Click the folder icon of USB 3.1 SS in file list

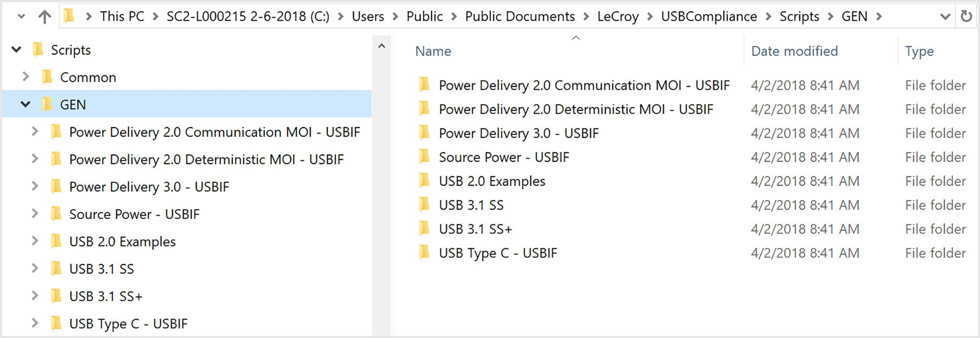click(x=424, y=204)
